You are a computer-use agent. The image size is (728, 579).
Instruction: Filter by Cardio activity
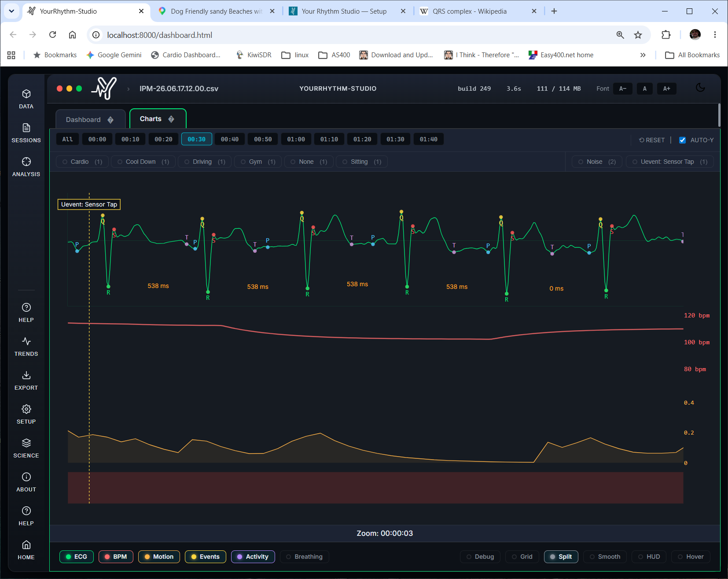pos(82,162)
